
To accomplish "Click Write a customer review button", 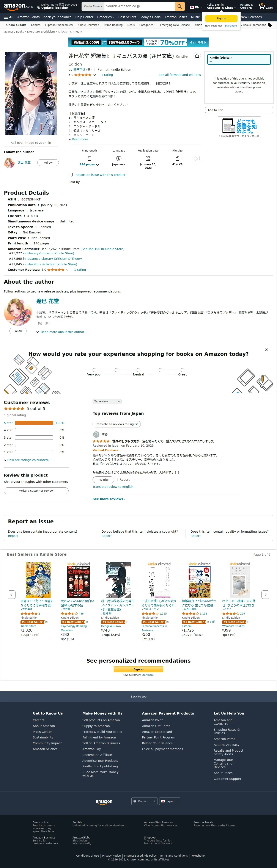I will (x=36, y=491).
